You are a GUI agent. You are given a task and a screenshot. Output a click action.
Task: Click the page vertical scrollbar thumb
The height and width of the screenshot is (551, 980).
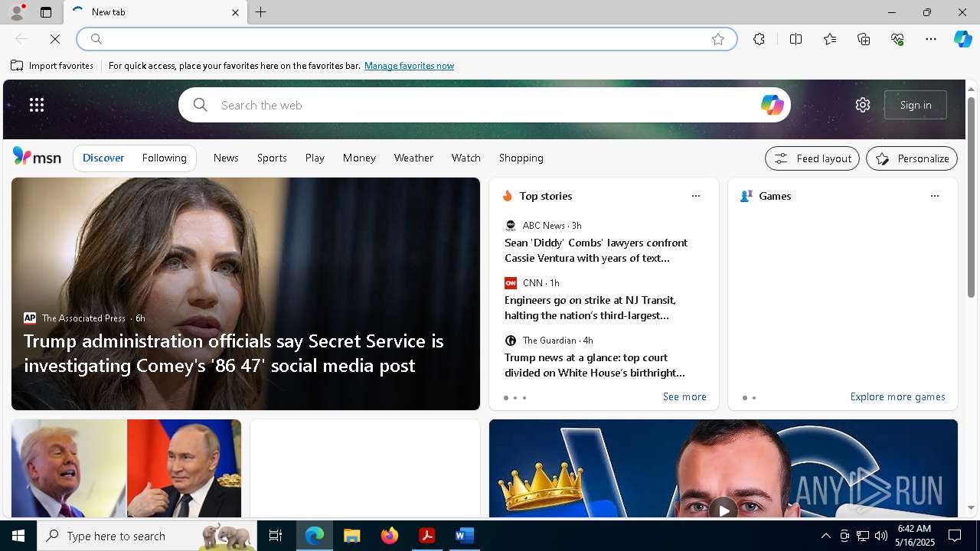click(x=971, y=197)
